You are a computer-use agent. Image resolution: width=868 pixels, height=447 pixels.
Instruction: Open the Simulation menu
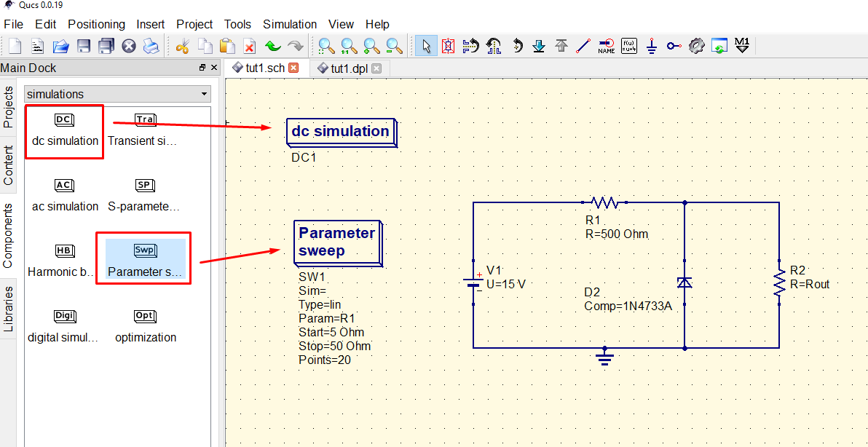[x=290, y=24]
